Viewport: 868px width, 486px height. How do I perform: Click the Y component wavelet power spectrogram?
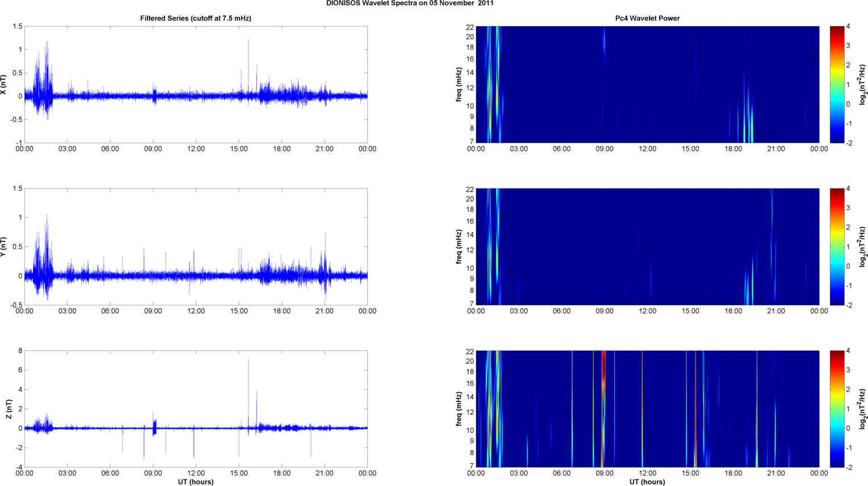(647, 246)
